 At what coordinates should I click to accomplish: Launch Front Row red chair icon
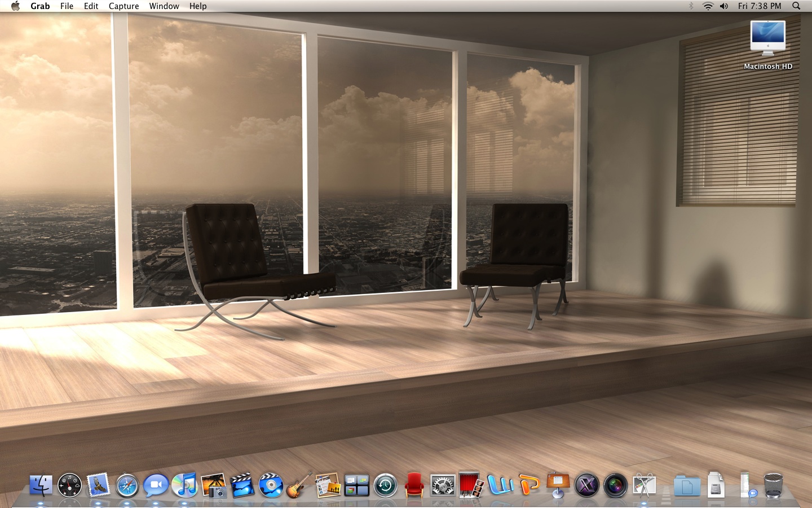point(414,485)
